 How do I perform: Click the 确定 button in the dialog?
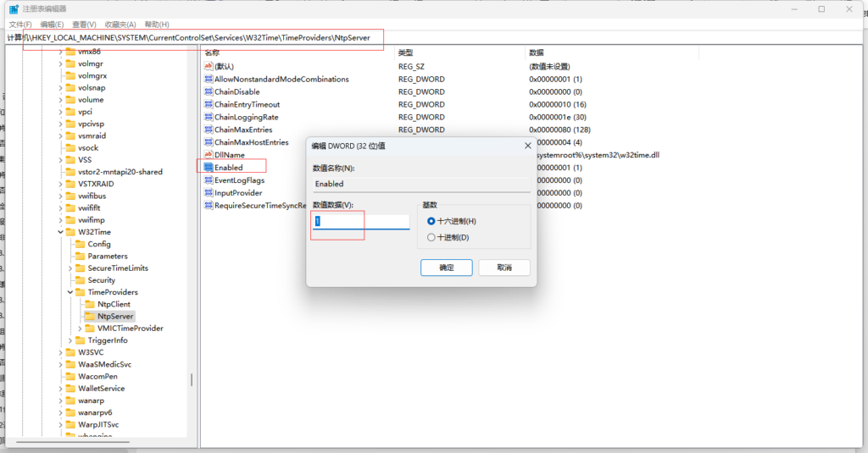(446, 268)
